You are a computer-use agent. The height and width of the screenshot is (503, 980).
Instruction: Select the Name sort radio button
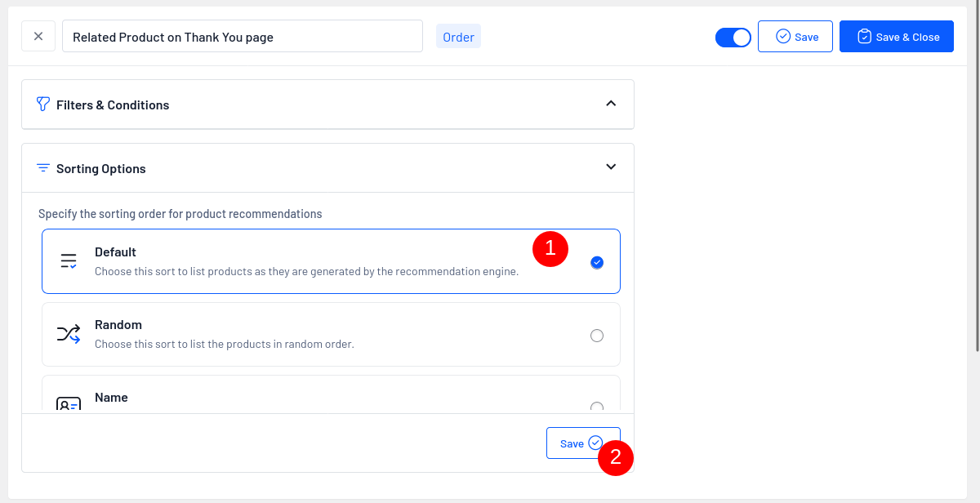[x=597, y=407]
